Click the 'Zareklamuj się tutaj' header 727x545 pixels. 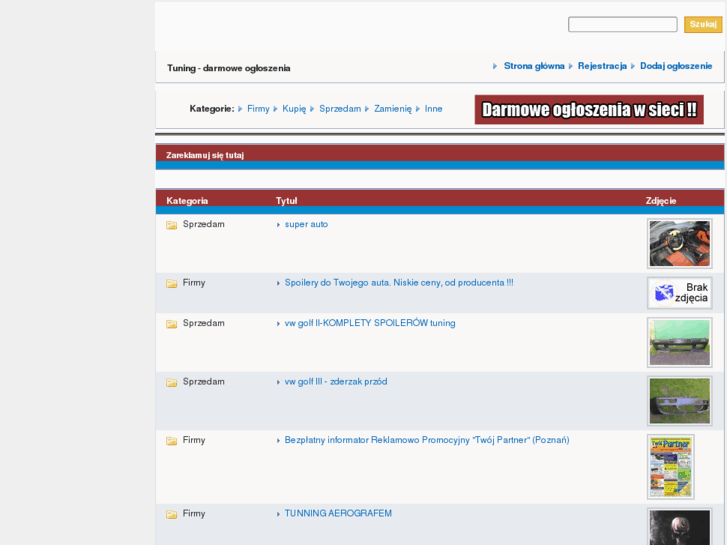pos(205,155)
